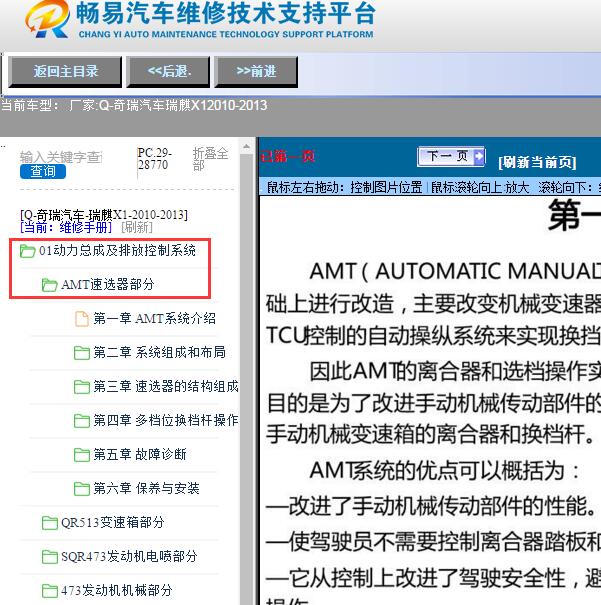Collapse the AMT速选器部分 folder icon
601x605 pixels.
pyautogui.click(x=49, y=285)
